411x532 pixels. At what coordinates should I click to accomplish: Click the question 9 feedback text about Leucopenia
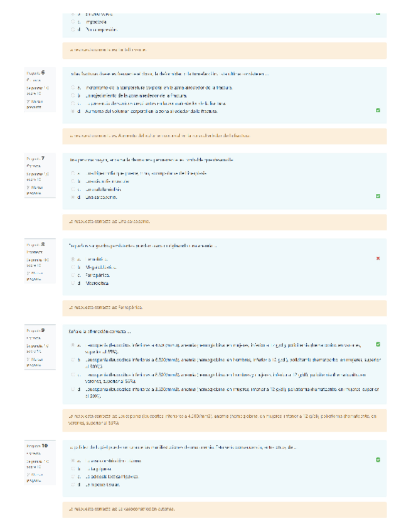[222, 419]
